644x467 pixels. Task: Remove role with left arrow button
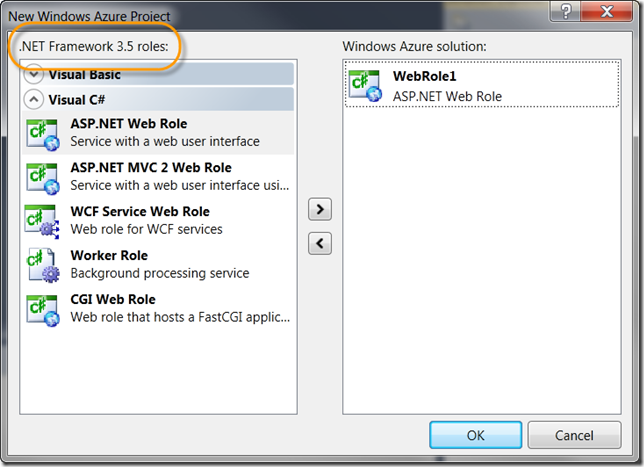pyautogui.click(x=320, y=244)
